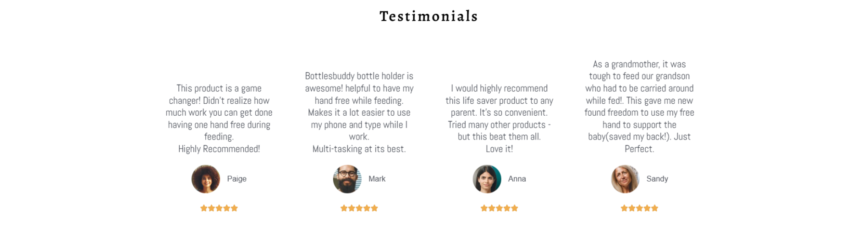
Task: Click the name Mark beside the avatar
Action: point(377,179)
